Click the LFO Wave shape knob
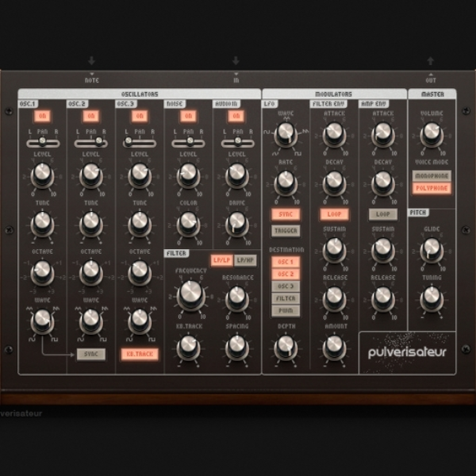The height and width of the screenshot is (476, 476). pyautogui.click(x=286, y=134)
